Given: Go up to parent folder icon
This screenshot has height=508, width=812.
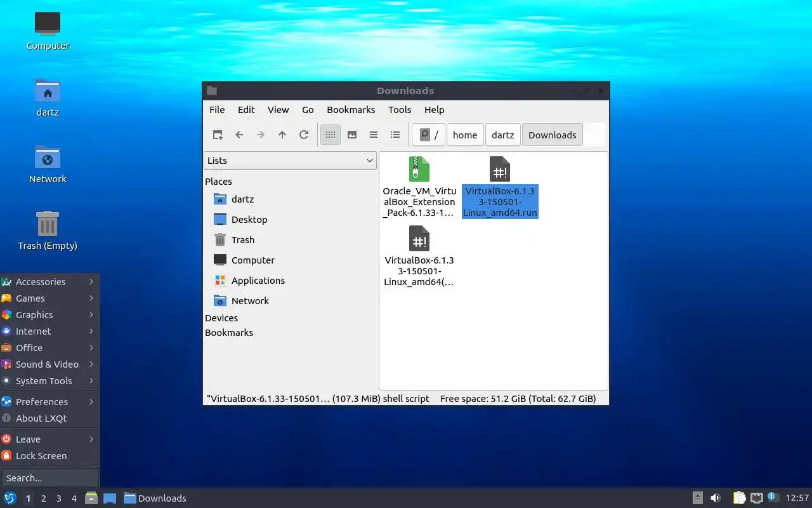Looking at the screenshot, I should coord(282,135).
